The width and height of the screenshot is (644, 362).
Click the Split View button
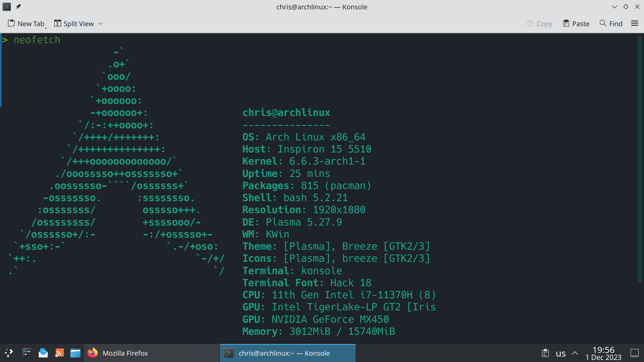tap(74, 23)
